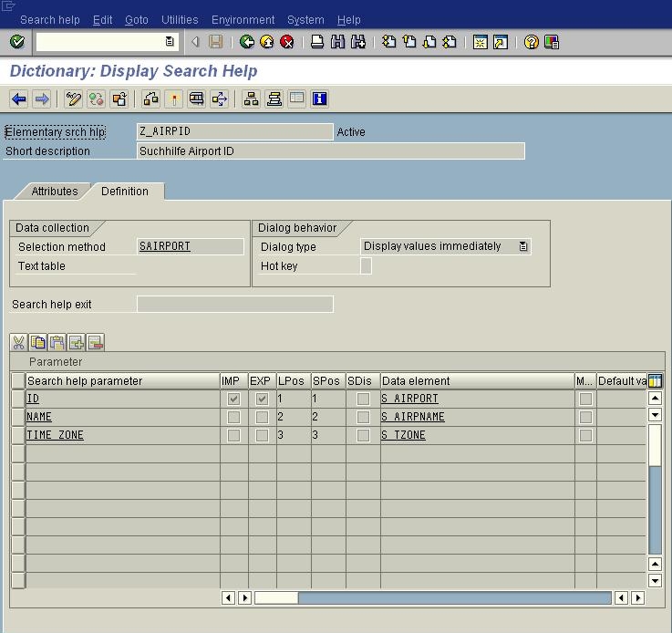Click the Search help exit field
The height and width of the screenshot is (633, 672).
point(235,304)
